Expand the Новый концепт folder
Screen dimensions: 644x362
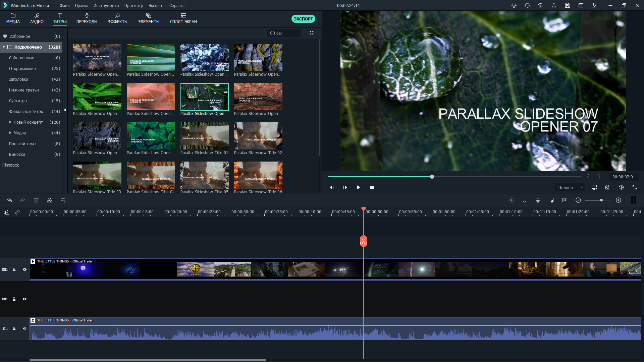pyautogui.click(x=10, y=122)
